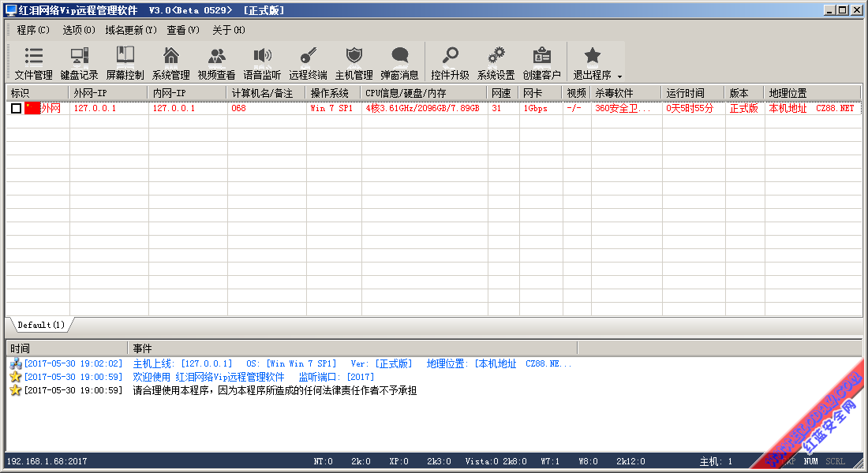Viewport: 868px width, 473px height.
Task: Select the 欢迎使用 log entry
Action: click(253, 377)
